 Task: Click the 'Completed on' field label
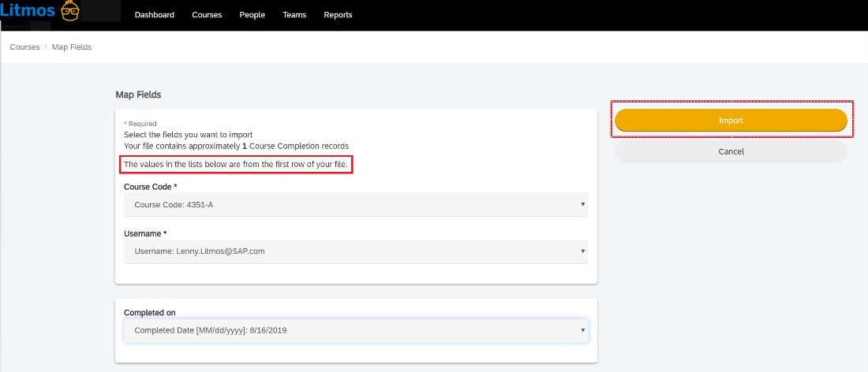149,313
